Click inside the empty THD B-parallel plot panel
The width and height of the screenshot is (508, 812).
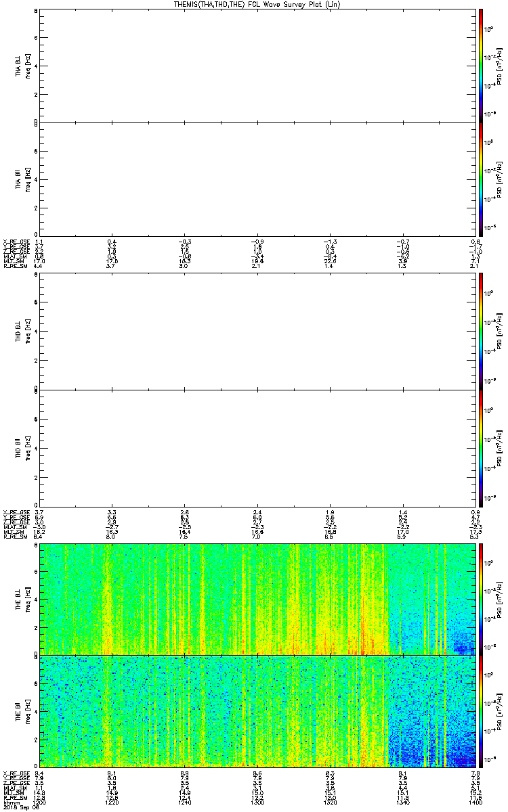257,447
